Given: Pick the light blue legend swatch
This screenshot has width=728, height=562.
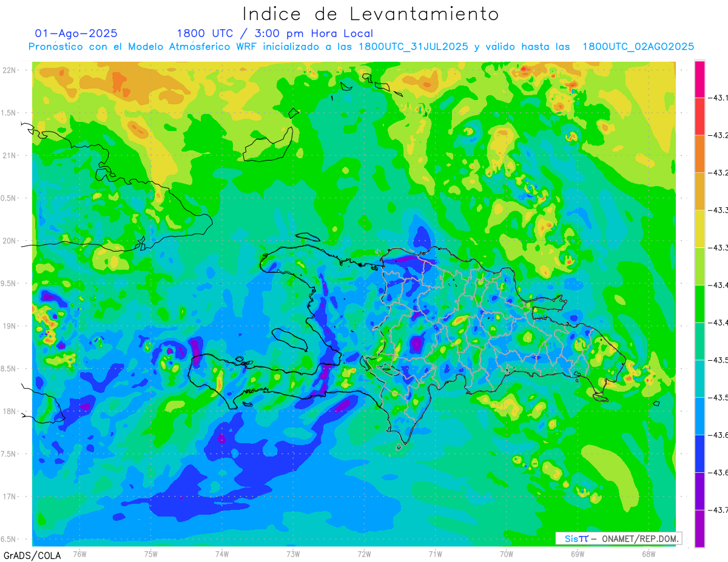Looking at the screenshot, I should click(x=699, y=416).
